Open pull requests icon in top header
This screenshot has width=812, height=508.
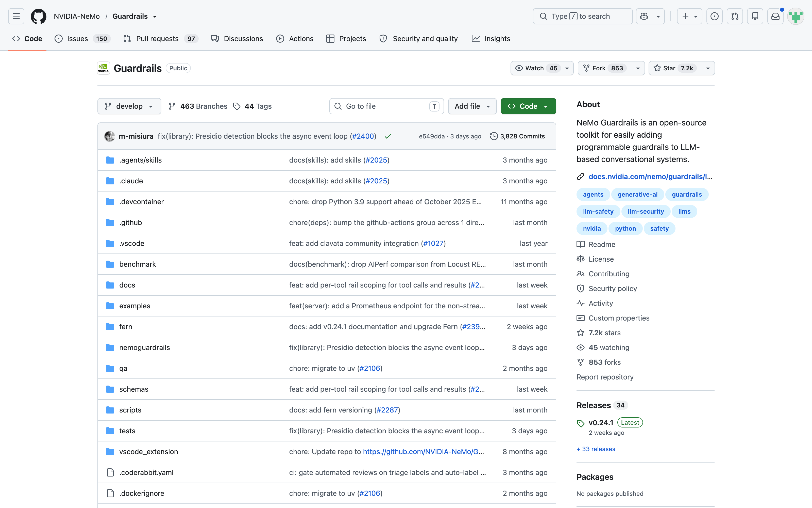pos(735,16)
